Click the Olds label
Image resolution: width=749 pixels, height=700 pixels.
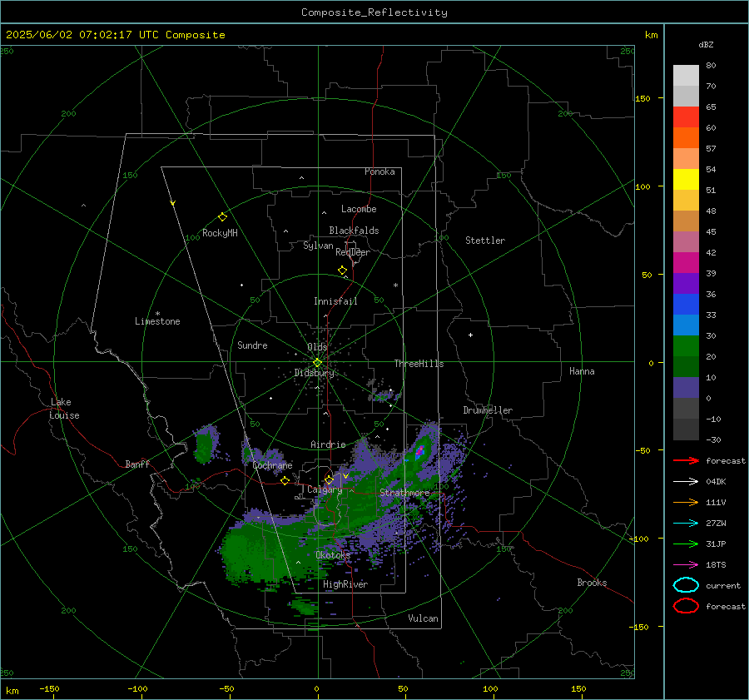pos(317,347)
